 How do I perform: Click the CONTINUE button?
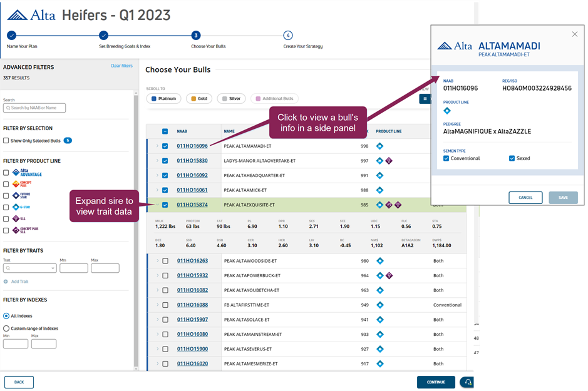pyautogui.click(x=436, y=382)
